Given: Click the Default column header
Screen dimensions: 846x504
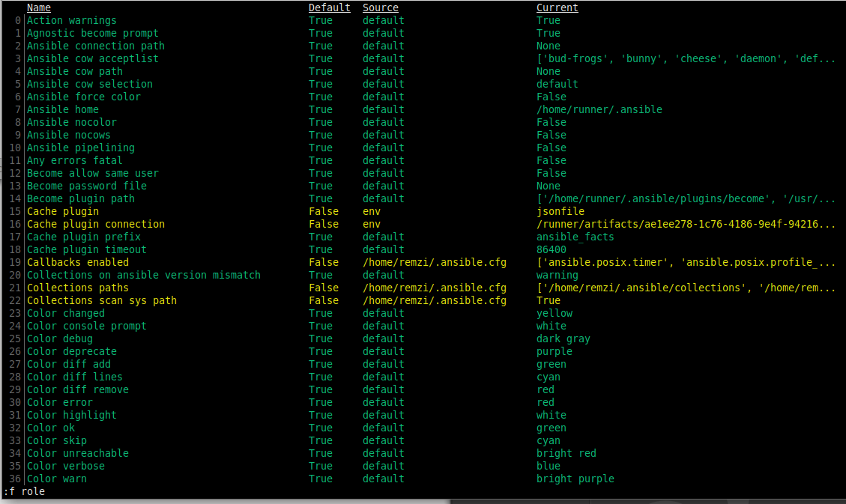Looking at the screenshot, I should (329, 7).
